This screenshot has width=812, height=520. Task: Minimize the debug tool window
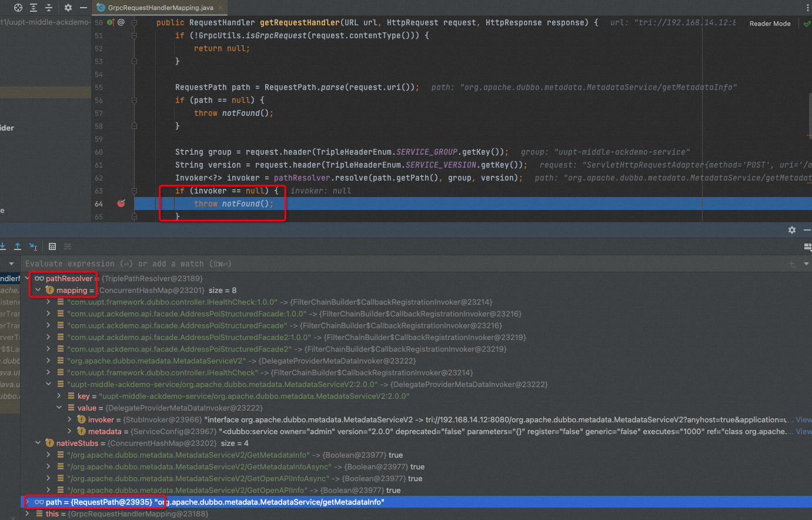807,230
